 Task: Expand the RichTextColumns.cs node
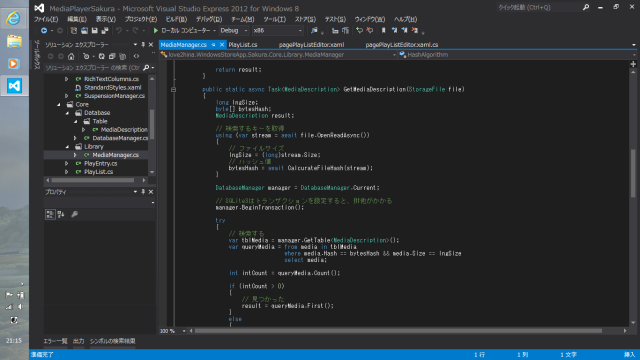(x=67, y=79)
